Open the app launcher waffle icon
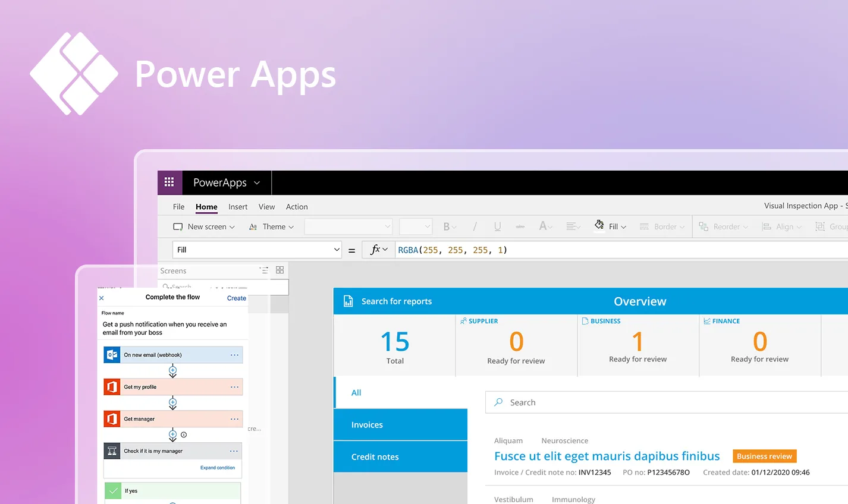The width and height of the screenshot is (848, 504). click(x=169, y=182)
